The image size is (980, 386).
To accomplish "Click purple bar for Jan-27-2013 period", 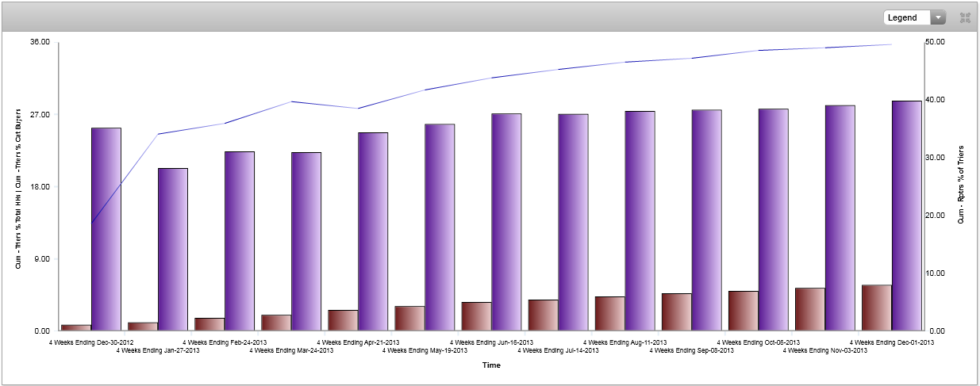I will pyautogui.click(x=173, y=249).
